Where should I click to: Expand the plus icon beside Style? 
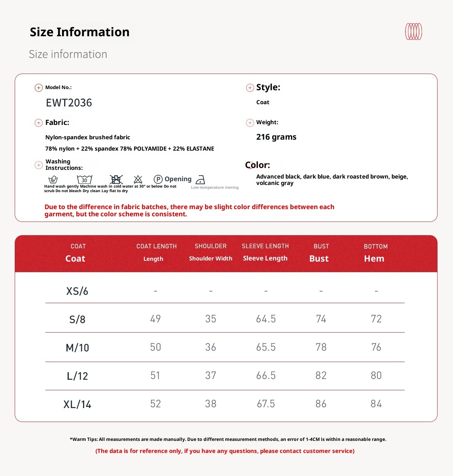tap(250, 88)
